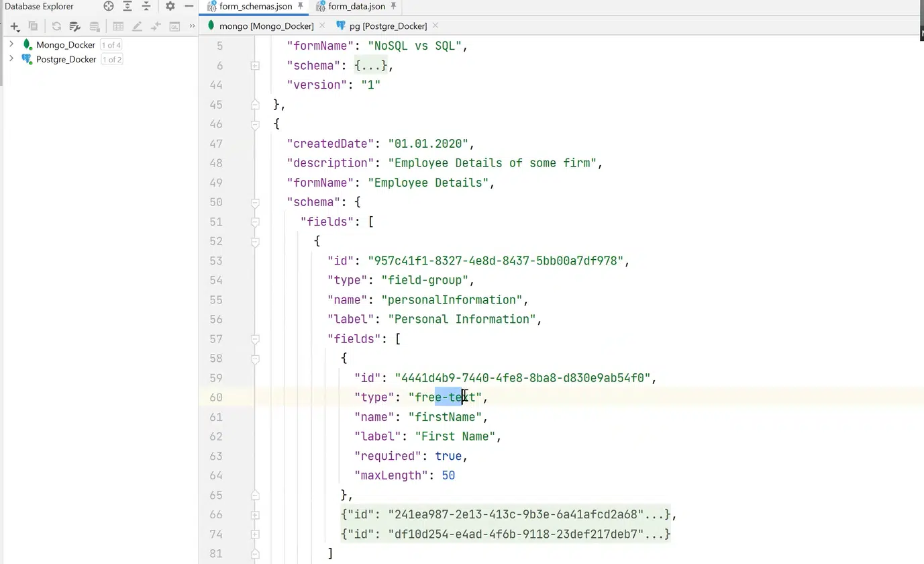Toggle pin on form_data.json tab
This screenshot has width=924, height=564.
tap(393, 6)
